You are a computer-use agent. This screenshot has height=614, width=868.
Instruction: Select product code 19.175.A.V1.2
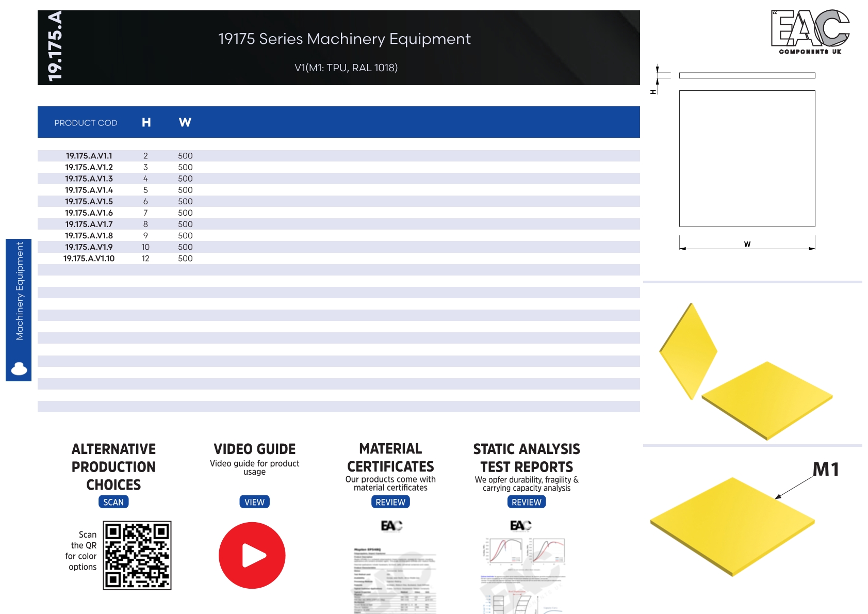click(89, 167)
